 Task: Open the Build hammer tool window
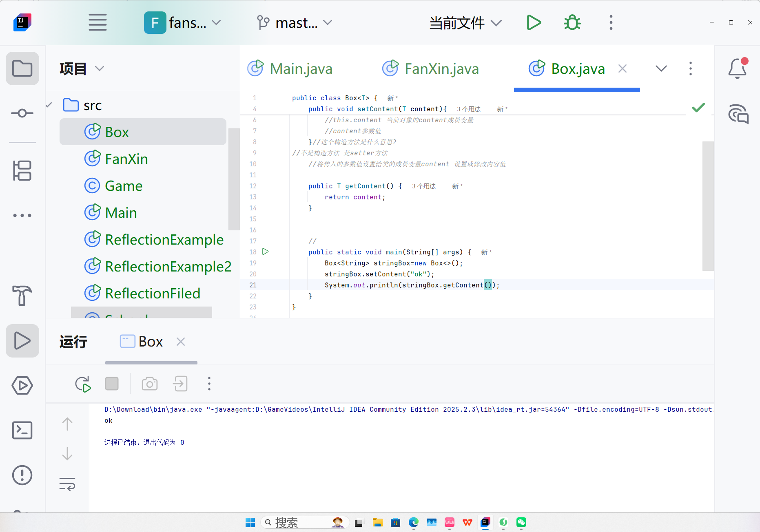point(22,295)
